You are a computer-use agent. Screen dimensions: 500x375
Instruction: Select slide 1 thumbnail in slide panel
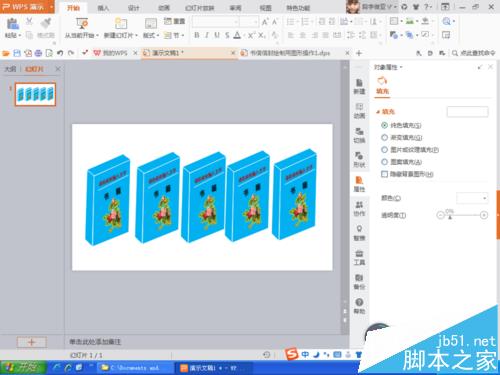point(35,94)
